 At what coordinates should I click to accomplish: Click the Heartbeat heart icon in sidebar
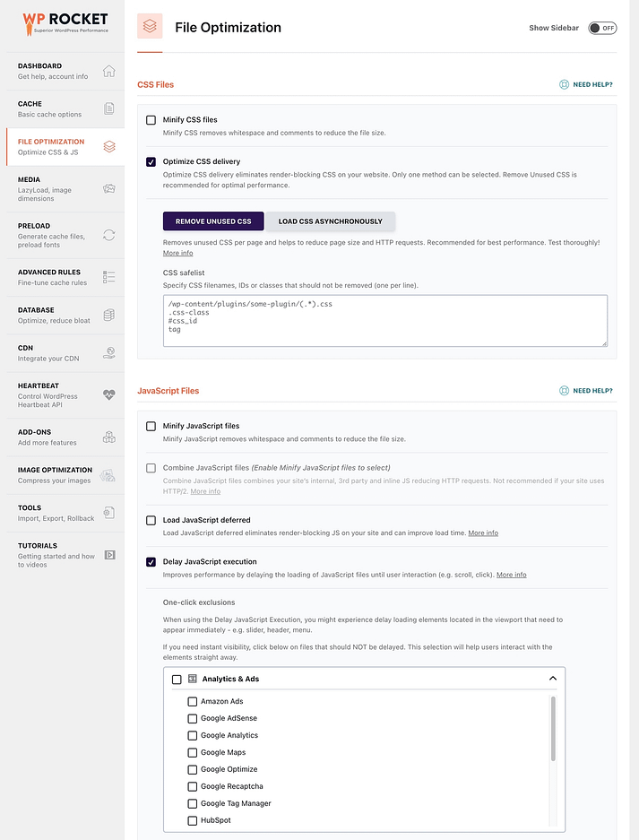pos(108,394)
